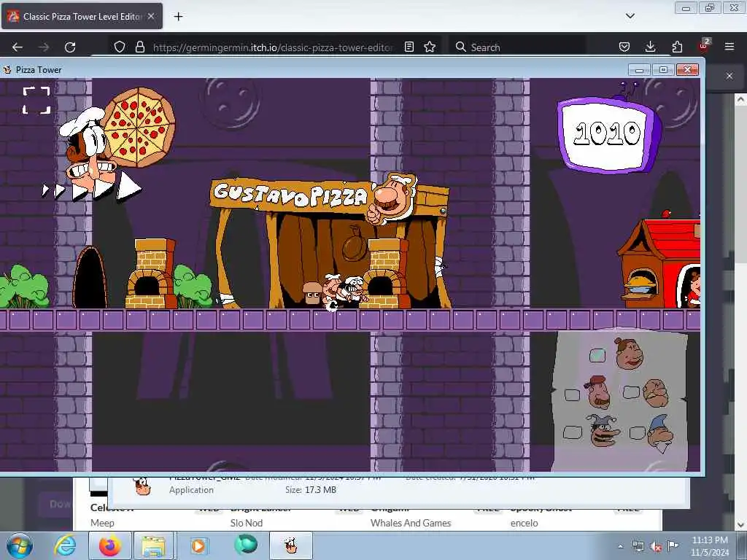The image size is (747, 560).
Task: Open Action Center flag icon
Action: point(673,545)
